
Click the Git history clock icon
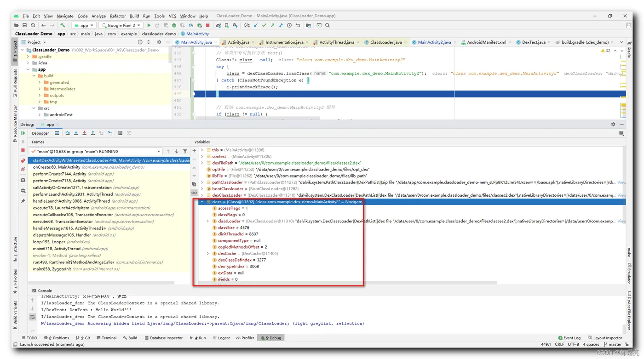[289, 25]
